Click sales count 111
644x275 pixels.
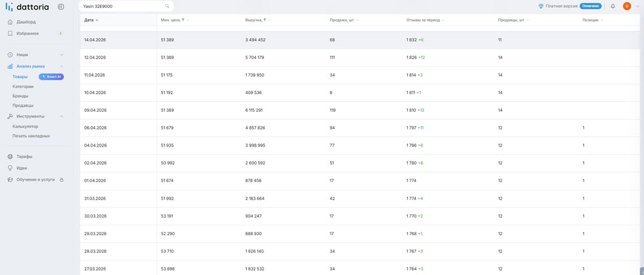tap(332, 57)
